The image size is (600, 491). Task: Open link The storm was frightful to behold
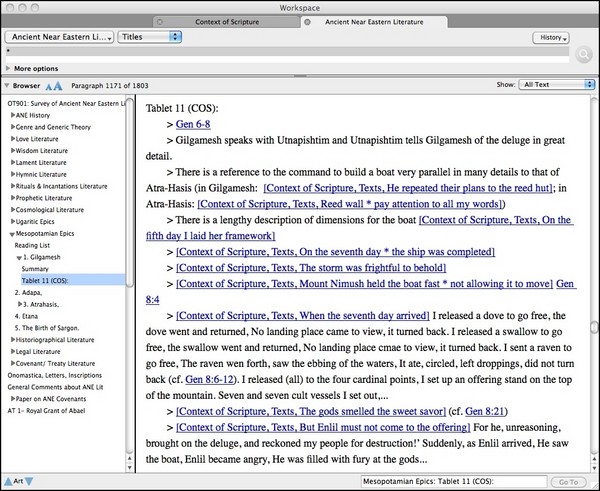[x=311, y=268]
